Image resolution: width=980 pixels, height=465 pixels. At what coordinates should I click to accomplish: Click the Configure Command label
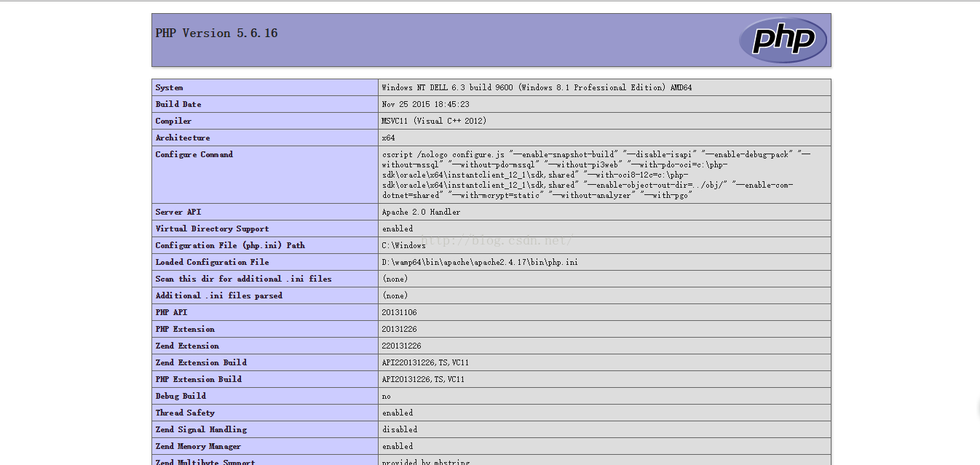[194, 154]
